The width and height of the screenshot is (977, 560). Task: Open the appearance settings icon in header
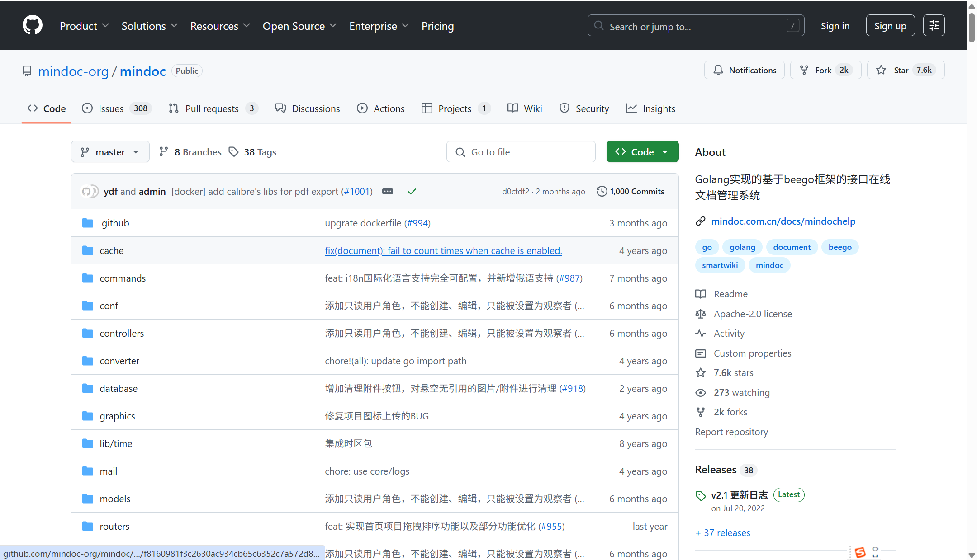934,26
